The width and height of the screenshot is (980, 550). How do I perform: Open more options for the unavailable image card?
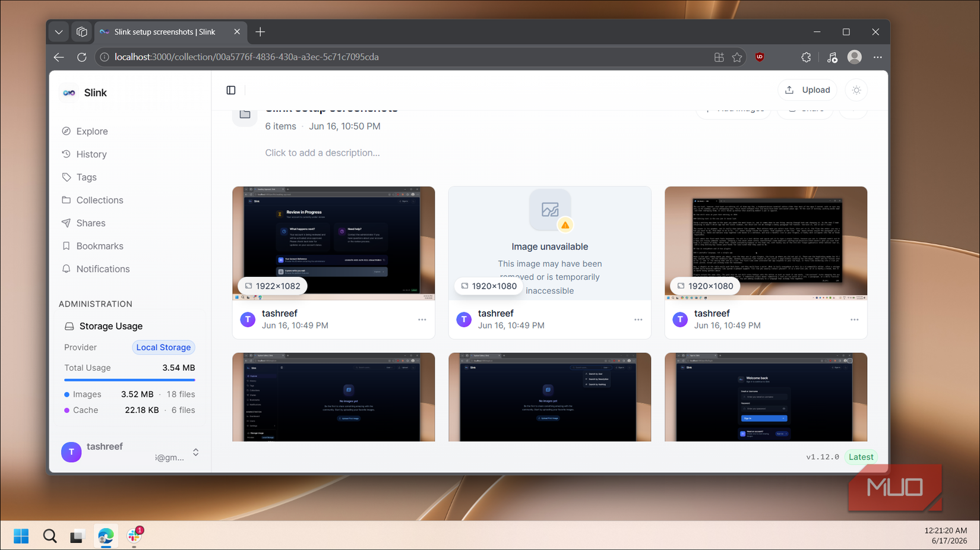638,320
